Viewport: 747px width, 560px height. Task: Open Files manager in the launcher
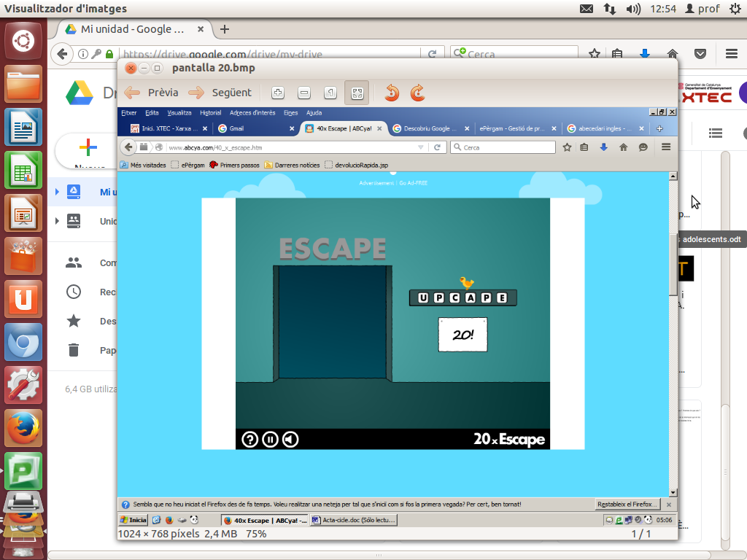pyautogui.click(x=23, y=84)
